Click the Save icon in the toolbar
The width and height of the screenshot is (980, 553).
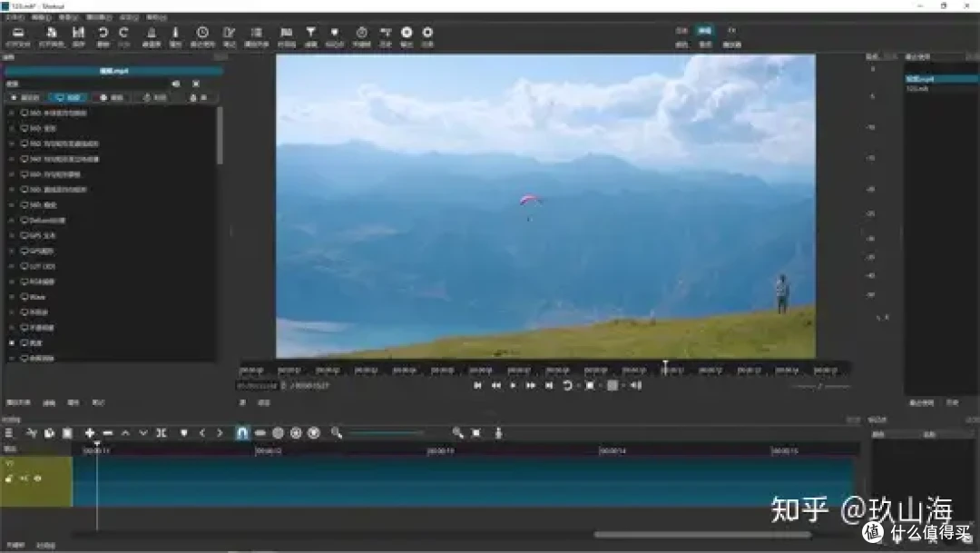point(79,35)
